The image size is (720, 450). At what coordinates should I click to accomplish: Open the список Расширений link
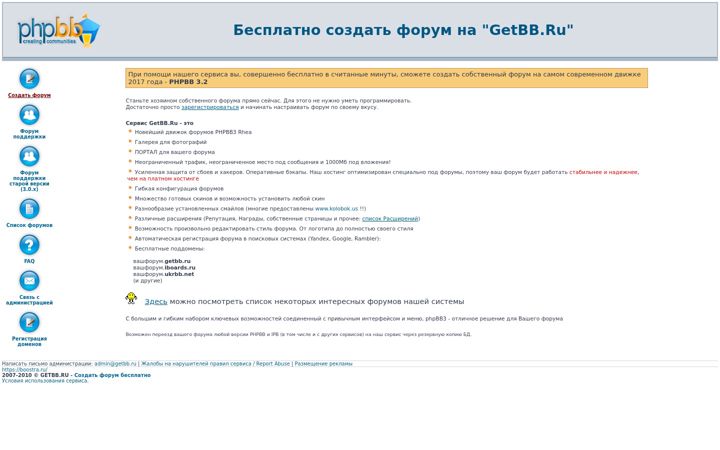pyautogui.click(x=390, y=219)
